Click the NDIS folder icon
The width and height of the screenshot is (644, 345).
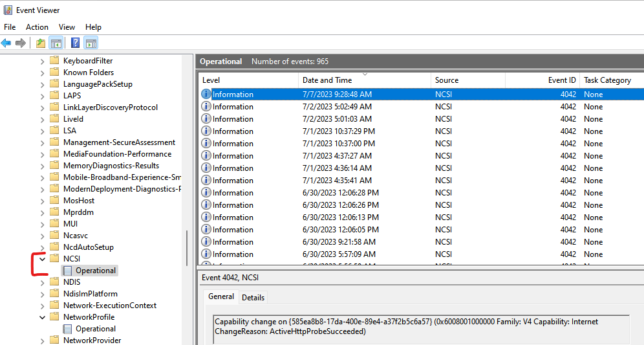click(54, 282)
